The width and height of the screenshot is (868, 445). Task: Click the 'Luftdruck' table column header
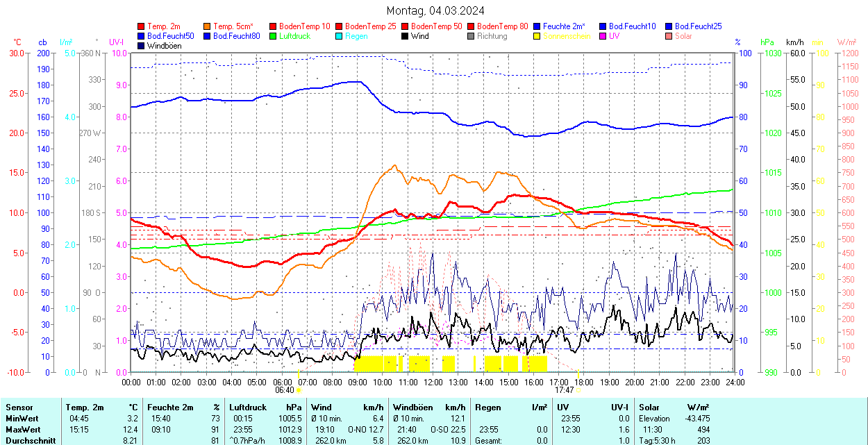(248, 408)
